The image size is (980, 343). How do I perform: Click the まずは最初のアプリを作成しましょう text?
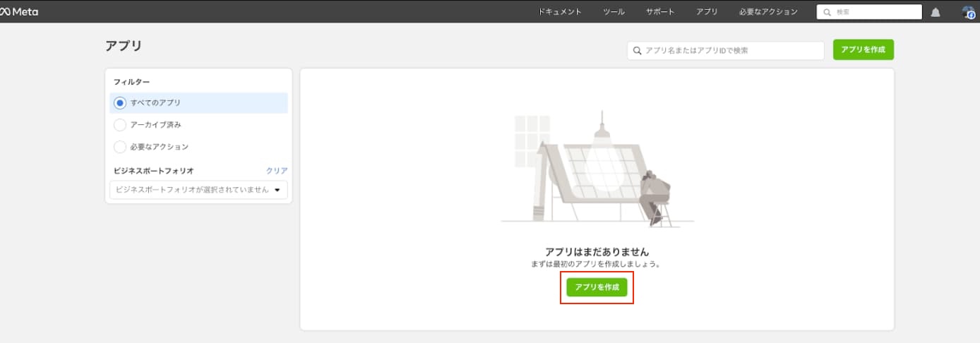(597, 264)
